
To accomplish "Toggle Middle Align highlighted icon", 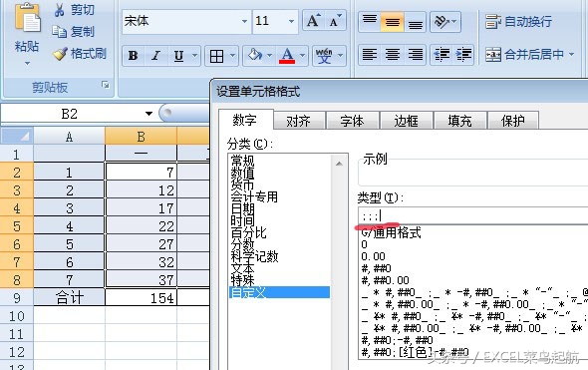I will point(393,22).
